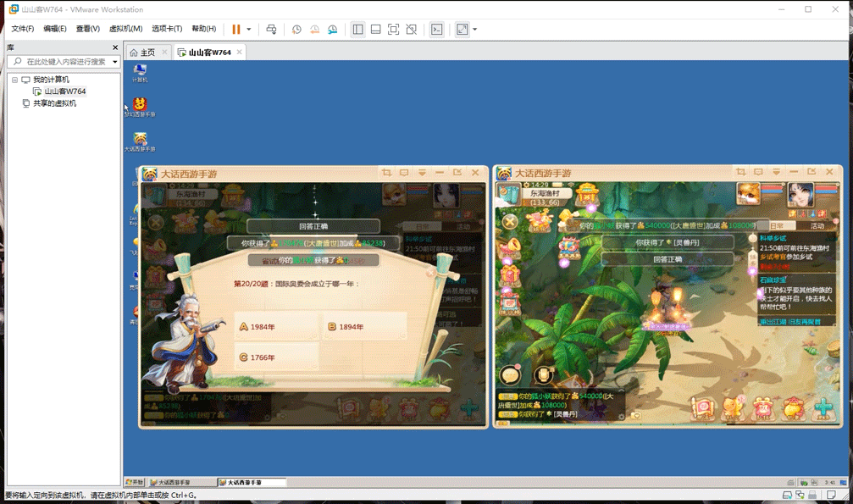Open the 选项卡(T) menu
The image size is (853, 504).
[x=167, y=29]
